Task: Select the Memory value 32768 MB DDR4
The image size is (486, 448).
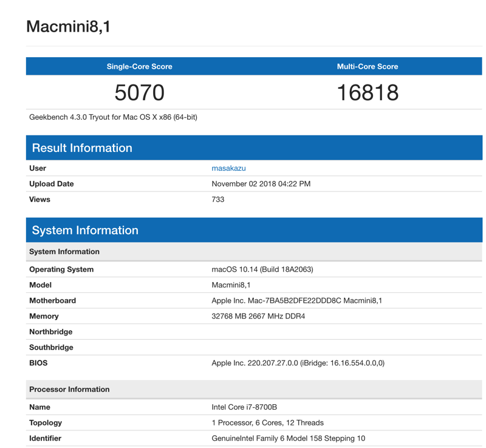Action: click(258, 316)
